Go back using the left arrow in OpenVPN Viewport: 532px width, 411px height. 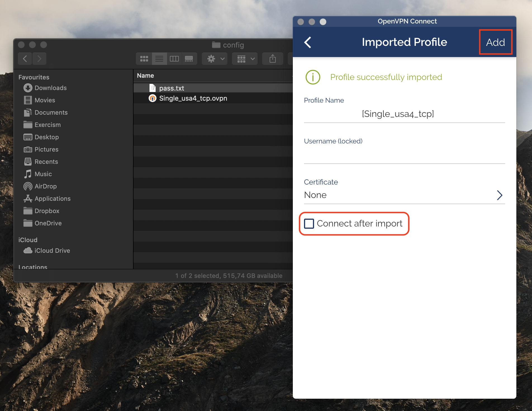coord(308,42)
